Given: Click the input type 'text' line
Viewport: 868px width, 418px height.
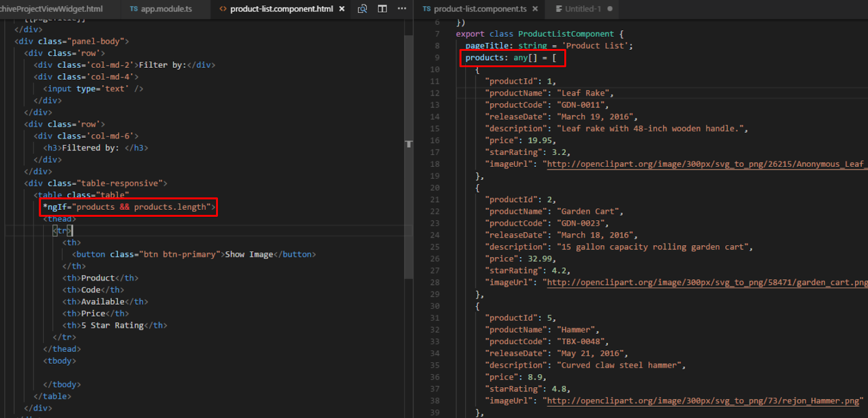Looking at the screenshot, I should (93, 88).
